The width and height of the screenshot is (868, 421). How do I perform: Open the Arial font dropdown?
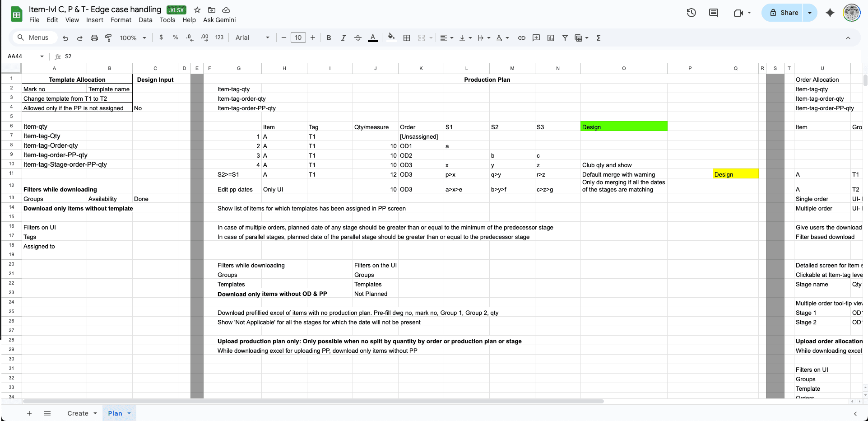[252, 37]
